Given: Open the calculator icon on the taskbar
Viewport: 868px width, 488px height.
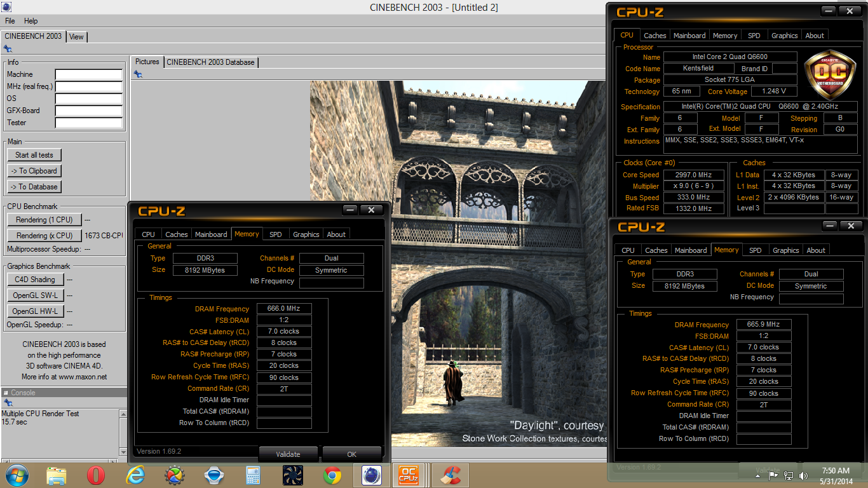Looking at the screenshot, I should tap(254, 475).
